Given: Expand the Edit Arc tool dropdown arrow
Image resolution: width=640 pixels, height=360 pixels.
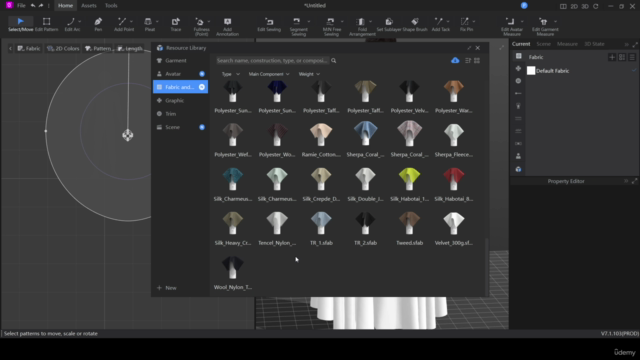Looking at the screenshot, I should click(x=80, y=21).
